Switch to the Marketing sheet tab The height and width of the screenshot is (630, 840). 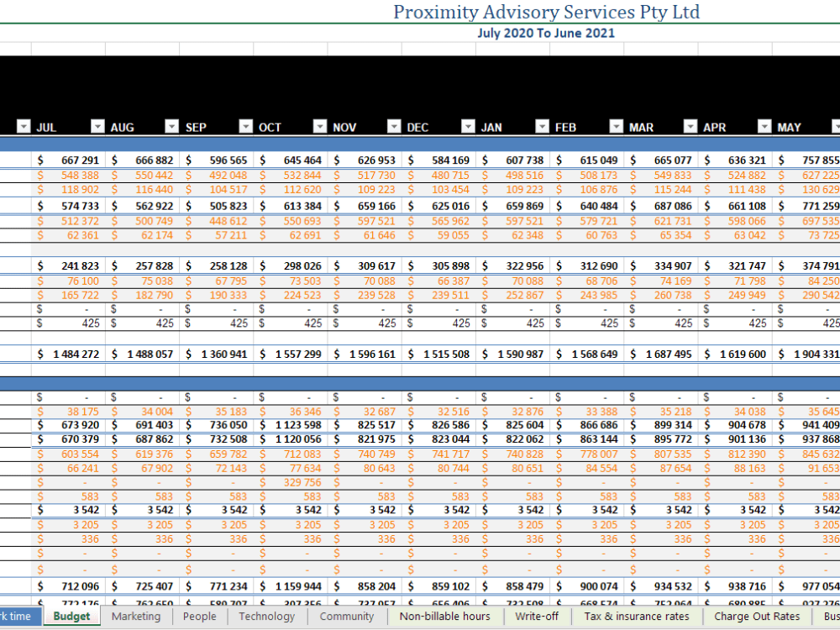click(136, 616)
